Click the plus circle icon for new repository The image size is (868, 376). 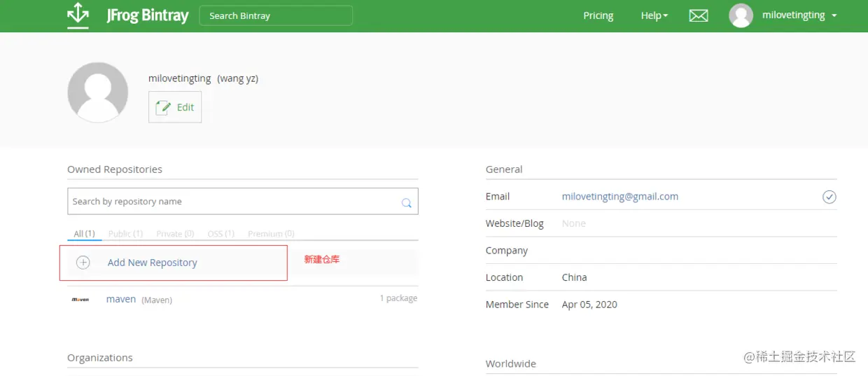[x=83, y=263]
